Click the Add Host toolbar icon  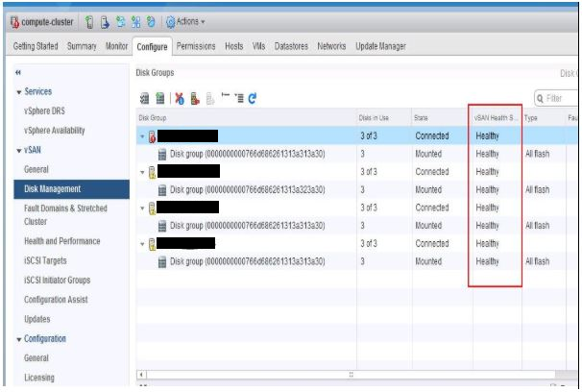(x=89, y=22)
